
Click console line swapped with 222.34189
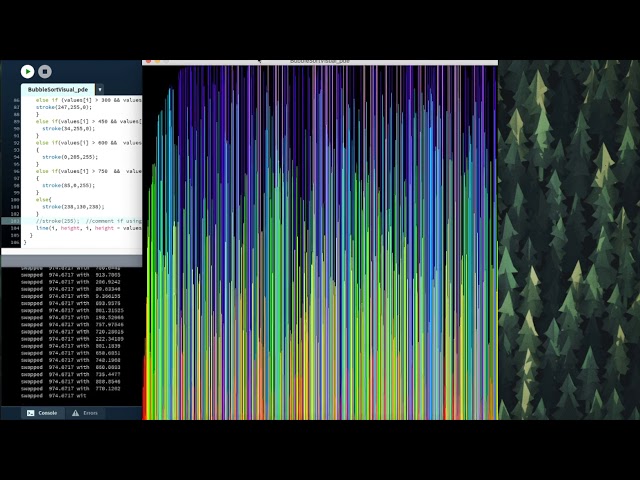click(x=72, y=339)
